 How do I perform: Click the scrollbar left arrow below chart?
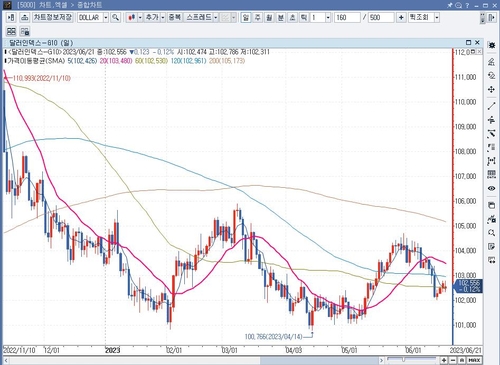click(x=6, y=360)
